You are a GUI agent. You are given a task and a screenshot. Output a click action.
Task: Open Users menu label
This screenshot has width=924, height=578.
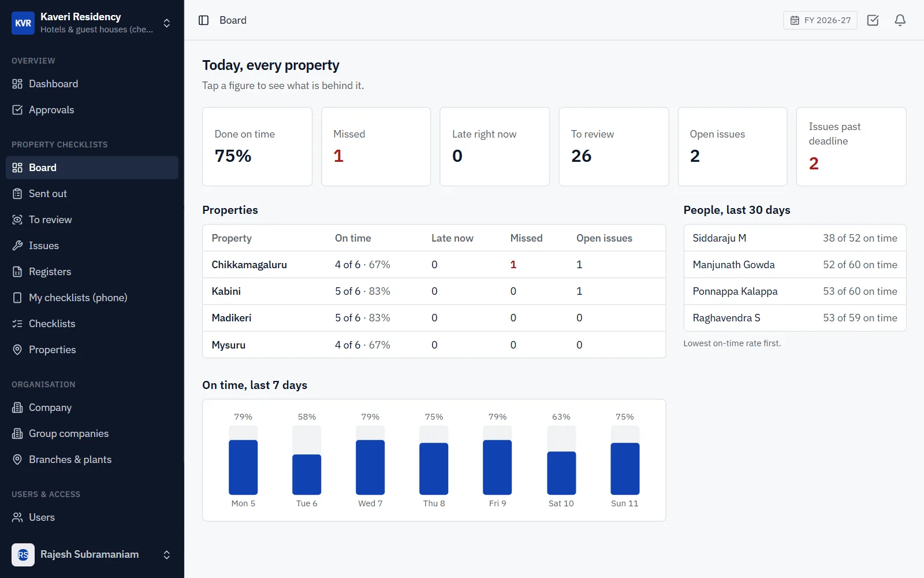tap(42, 517)
